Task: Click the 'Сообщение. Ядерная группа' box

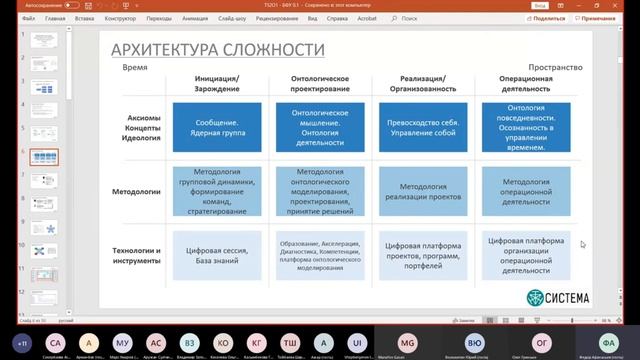Action: 217,127
